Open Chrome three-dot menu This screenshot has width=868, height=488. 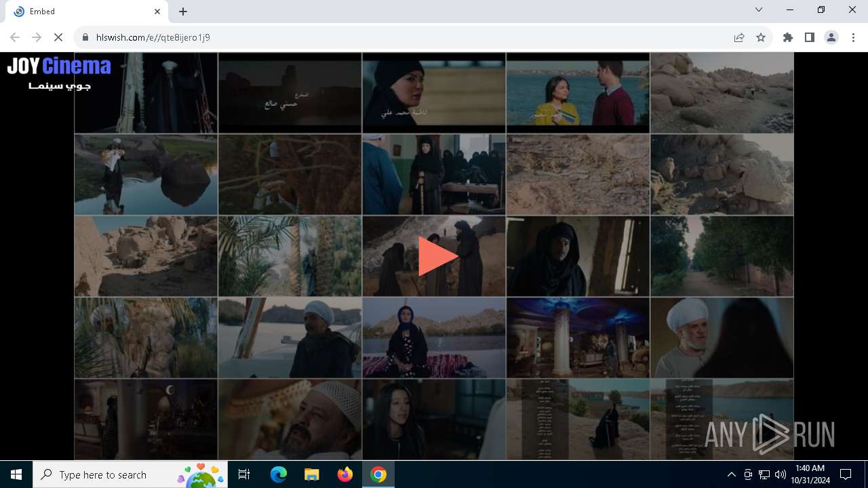tap(853, 37)
